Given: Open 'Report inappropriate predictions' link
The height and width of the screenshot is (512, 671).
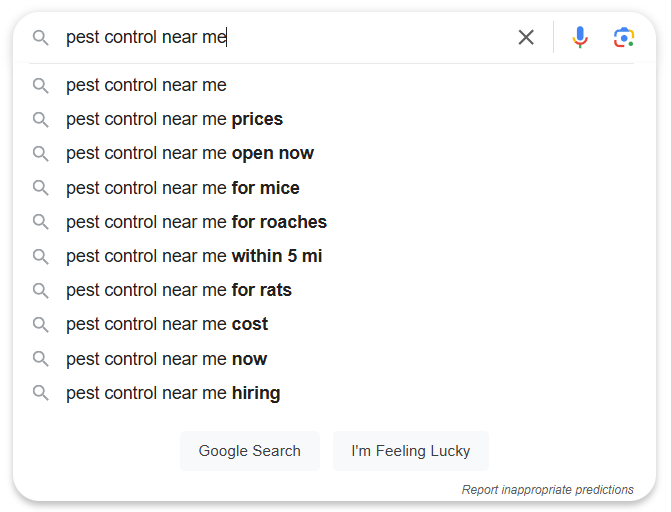Looking at the screenshot, I should 547,489.
